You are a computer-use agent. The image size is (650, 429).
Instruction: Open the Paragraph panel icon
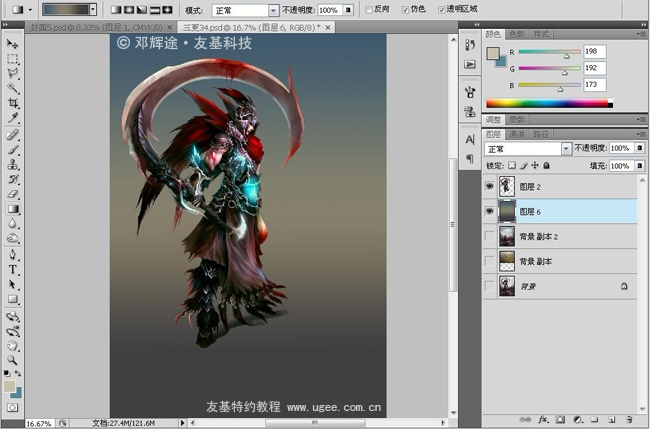(470, 158)
